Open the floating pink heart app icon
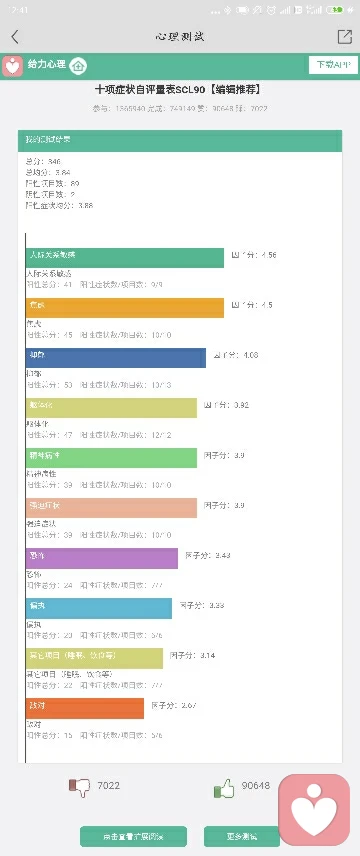Viewport: 360px width, 856px height. [314, 810]
